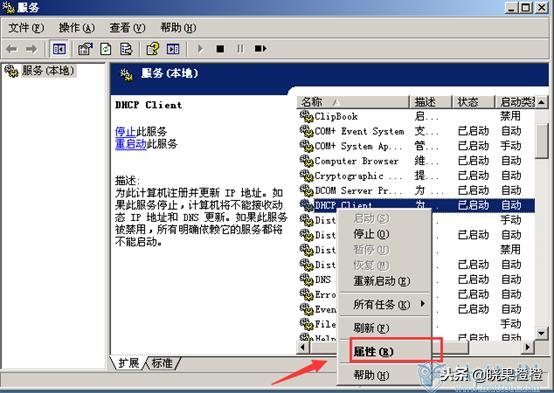
Task: Click the horizontal scrollbar left arrow
Action: [x=303, y=347]
